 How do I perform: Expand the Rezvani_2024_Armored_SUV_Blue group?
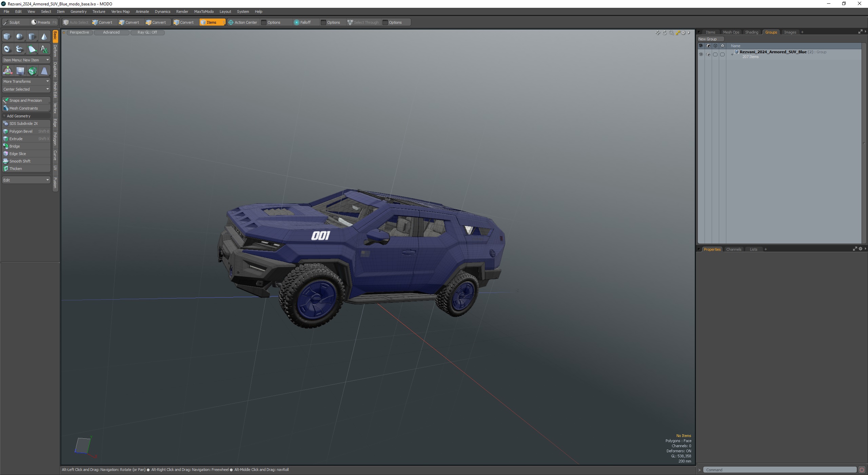click(x=732, y=54)
